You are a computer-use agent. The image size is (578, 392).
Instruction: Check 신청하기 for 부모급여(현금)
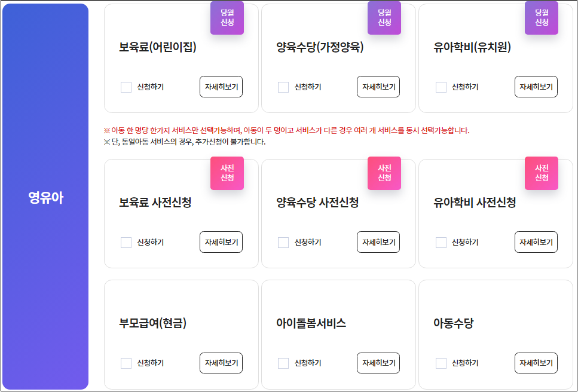point(126,363)
